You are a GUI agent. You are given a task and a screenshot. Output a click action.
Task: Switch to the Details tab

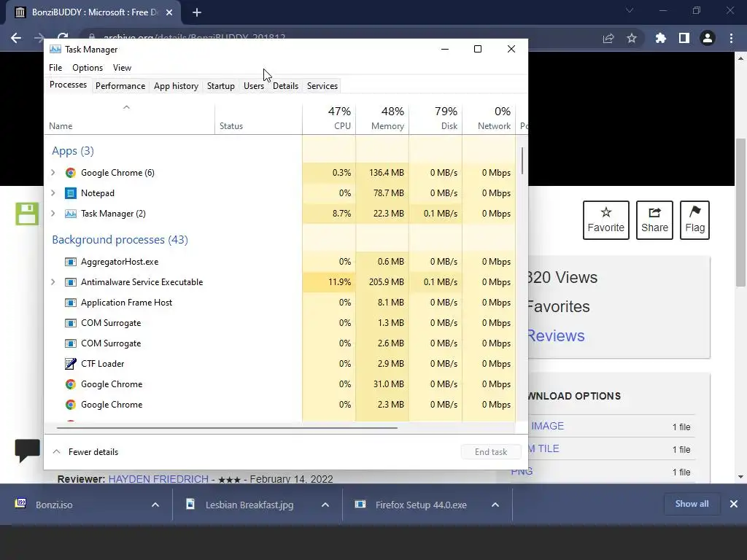click(x=285, y=86)
